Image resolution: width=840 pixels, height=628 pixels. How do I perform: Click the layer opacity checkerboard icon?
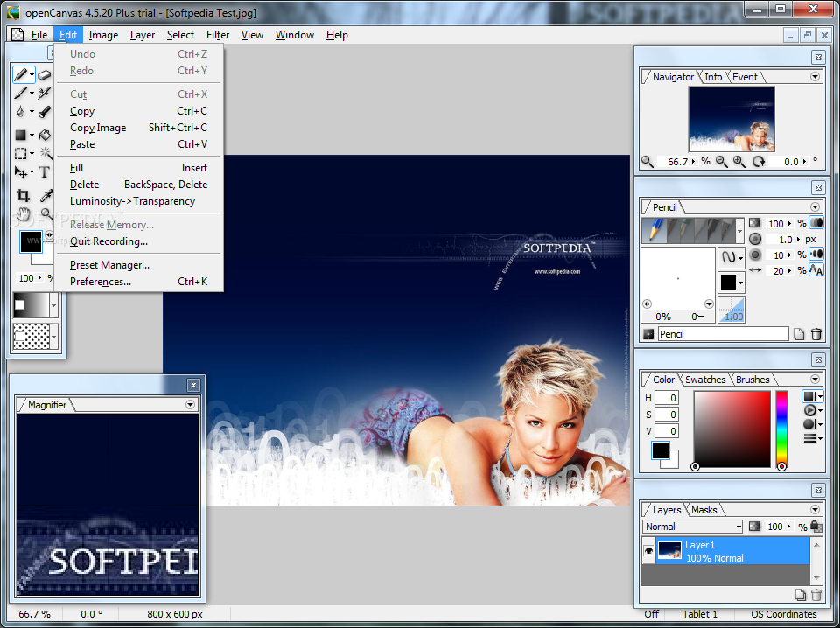tap(754, 527)
